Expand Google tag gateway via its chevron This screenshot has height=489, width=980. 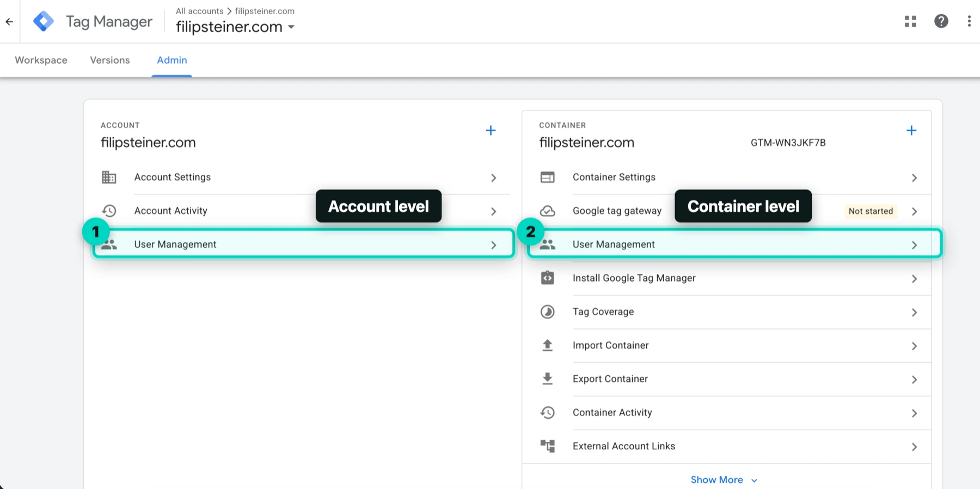tap(914, 211)
